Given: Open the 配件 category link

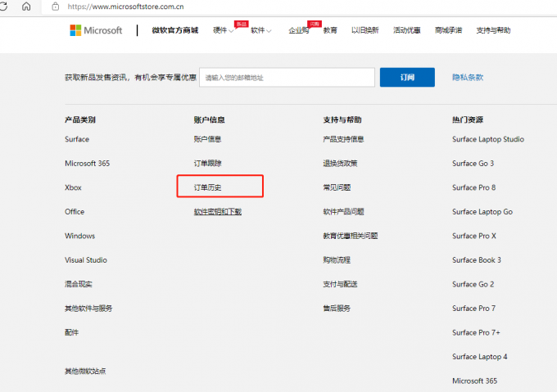Looking at the screenshot, I should [71, 332].
